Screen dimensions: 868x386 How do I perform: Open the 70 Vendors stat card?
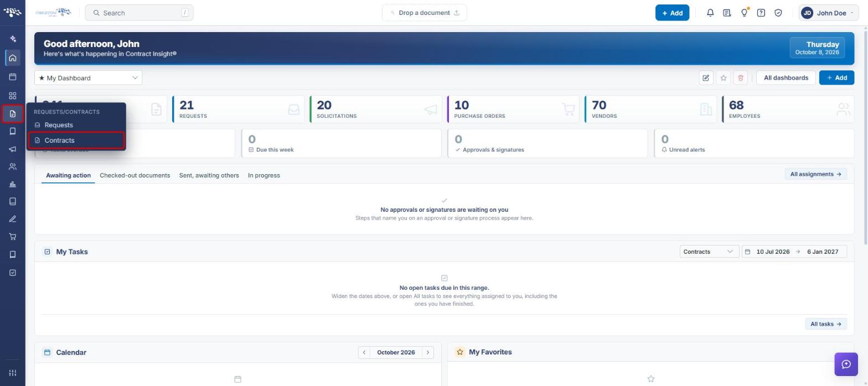(650, 109)
